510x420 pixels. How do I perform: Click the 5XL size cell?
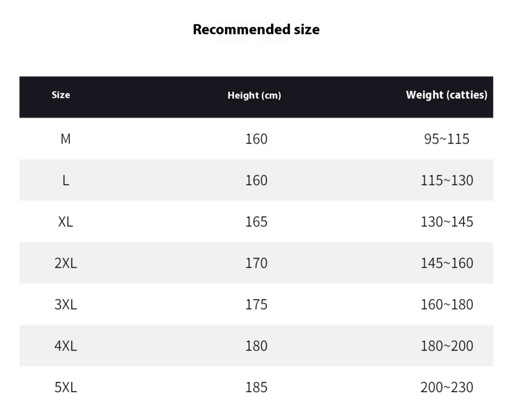(66, 387)
